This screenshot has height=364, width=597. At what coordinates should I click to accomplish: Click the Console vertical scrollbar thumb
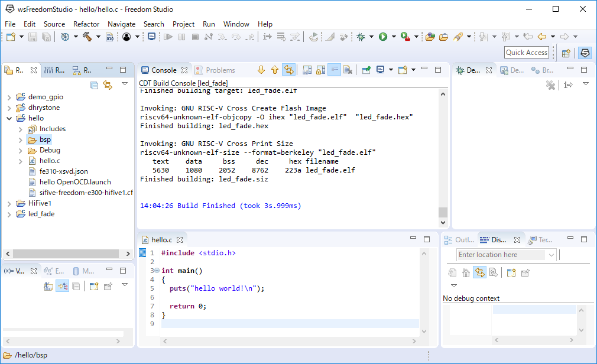click(443, 212)
